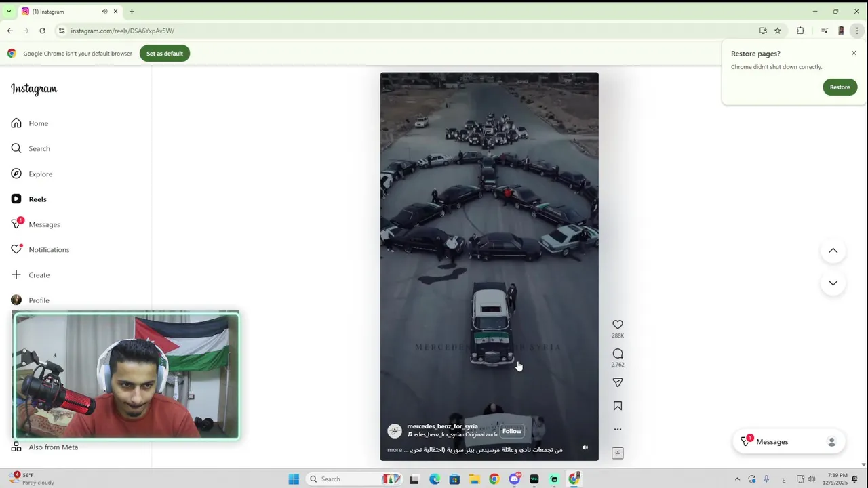Screen dimensions: 868x488
Task: Go to previous reel with up chevron
Action: pos(833,251)
